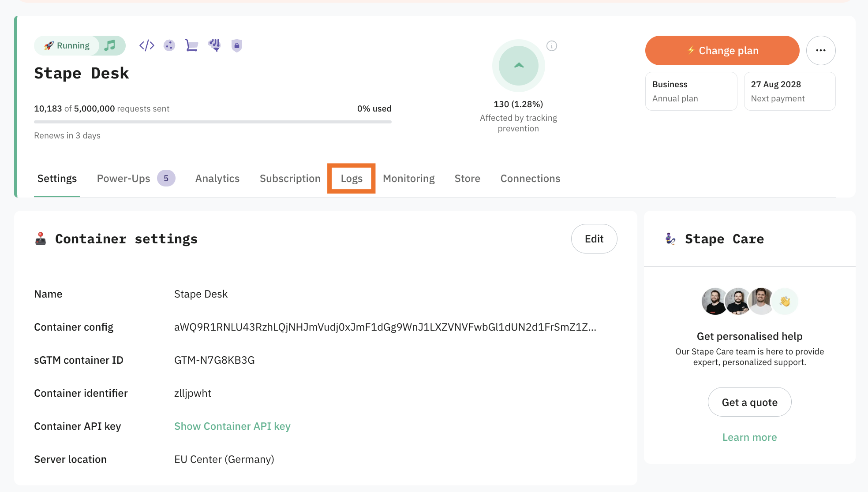Click the shopping cart icon

tap(191, 45)
